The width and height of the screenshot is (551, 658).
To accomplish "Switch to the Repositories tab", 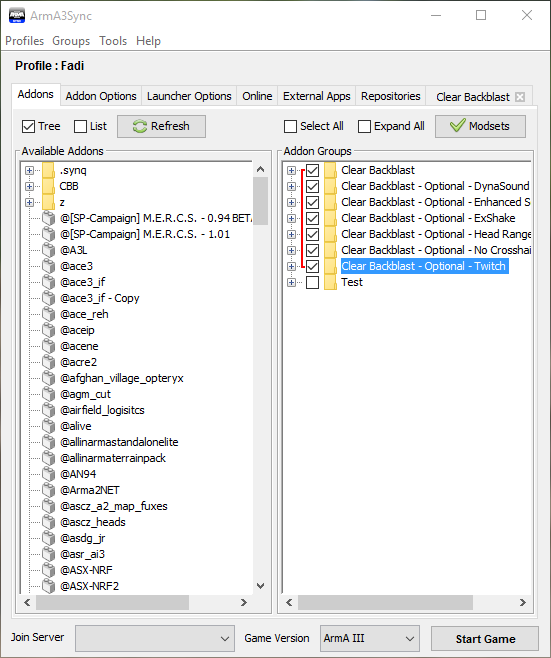I will click(391, 96).
